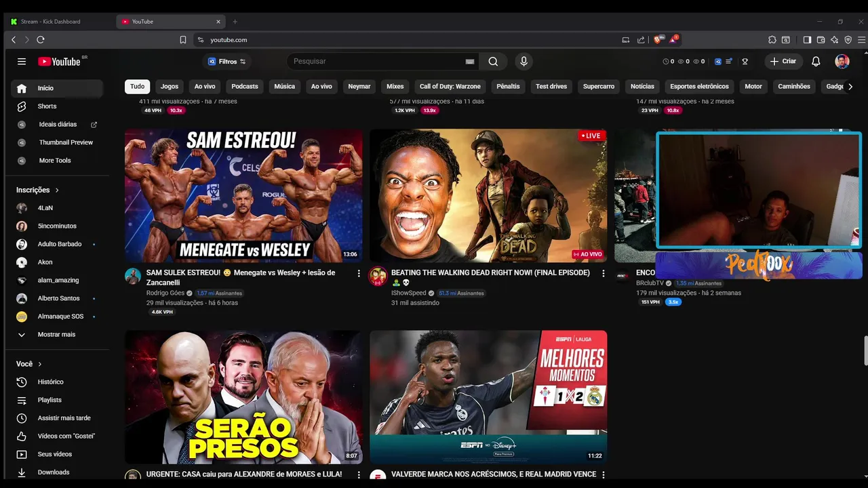Select the Música filter chip
Viewport: 868px width, 488px height.
point(285,87)
